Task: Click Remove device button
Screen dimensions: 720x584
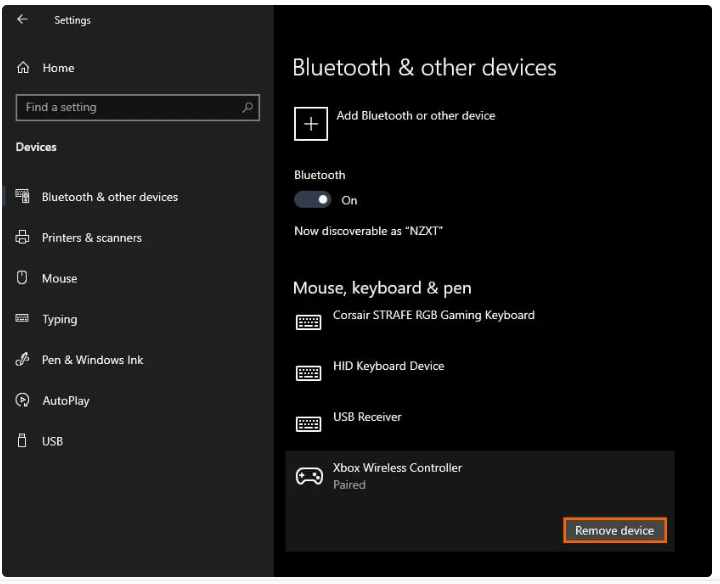Action: tap(615, 531)
